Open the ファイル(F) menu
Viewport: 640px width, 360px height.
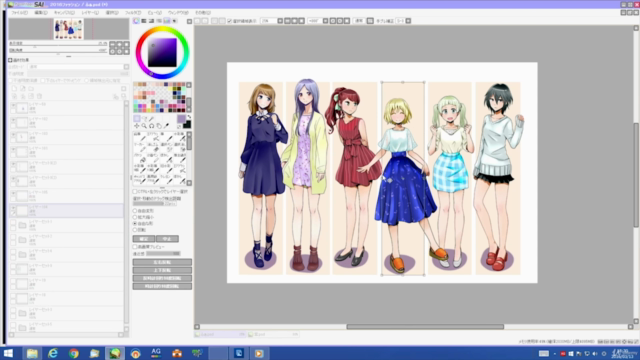(19, 13)
